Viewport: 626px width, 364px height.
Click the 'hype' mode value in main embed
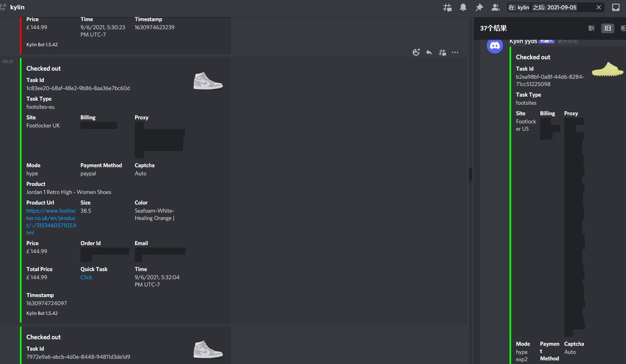coord(32,174)
